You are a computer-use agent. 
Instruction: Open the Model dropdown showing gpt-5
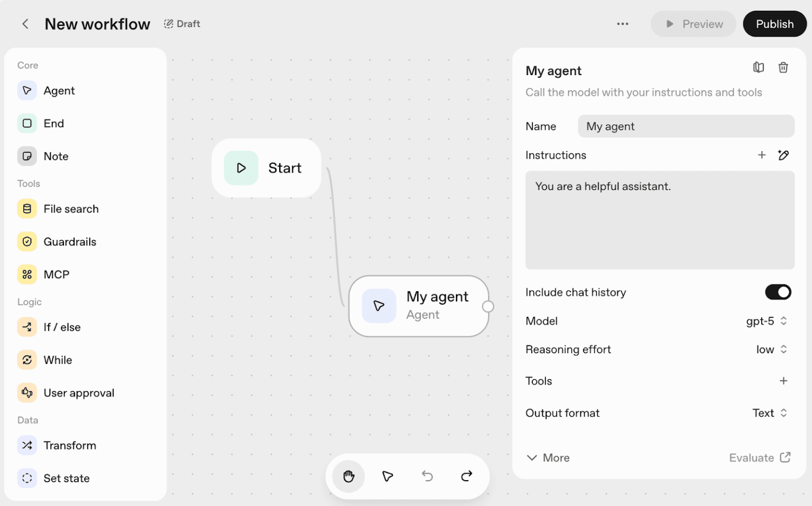coord(767,321)
